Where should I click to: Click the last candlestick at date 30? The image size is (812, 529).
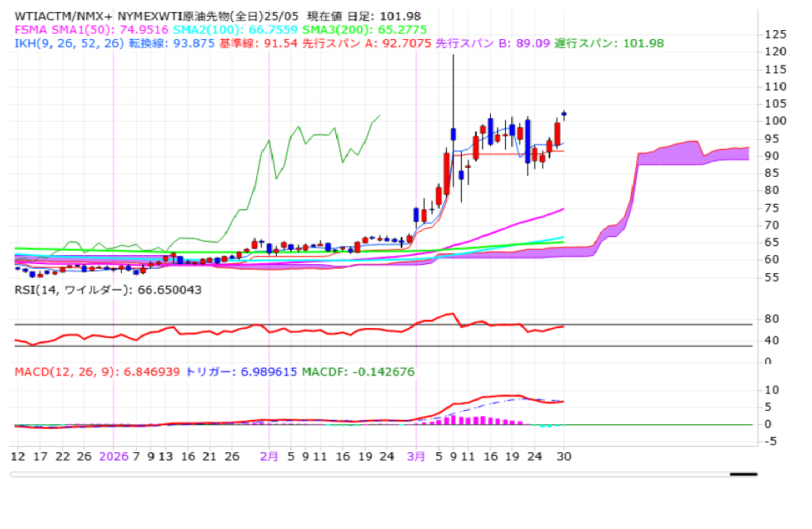(x=565, y=114)
